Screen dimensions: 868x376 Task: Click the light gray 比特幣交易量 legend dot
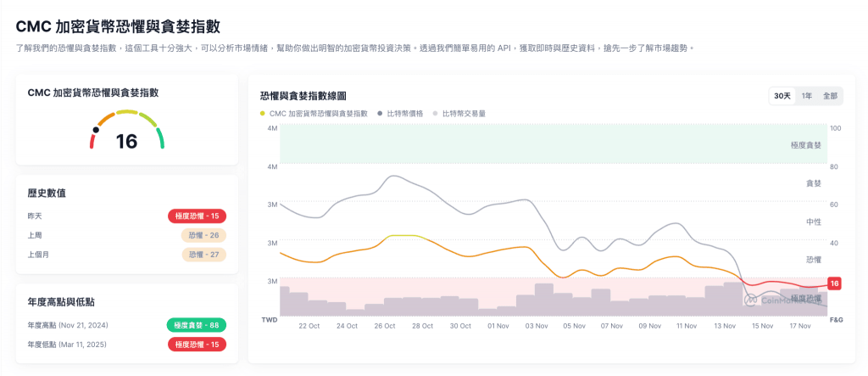click(435, 113)
